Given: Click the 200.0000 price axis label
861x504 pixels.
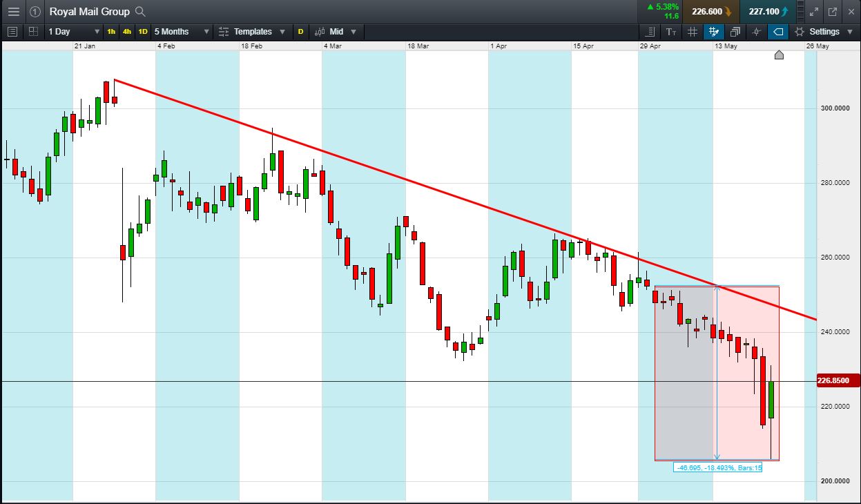Looking at the screenshot, I should click(835, 481).
